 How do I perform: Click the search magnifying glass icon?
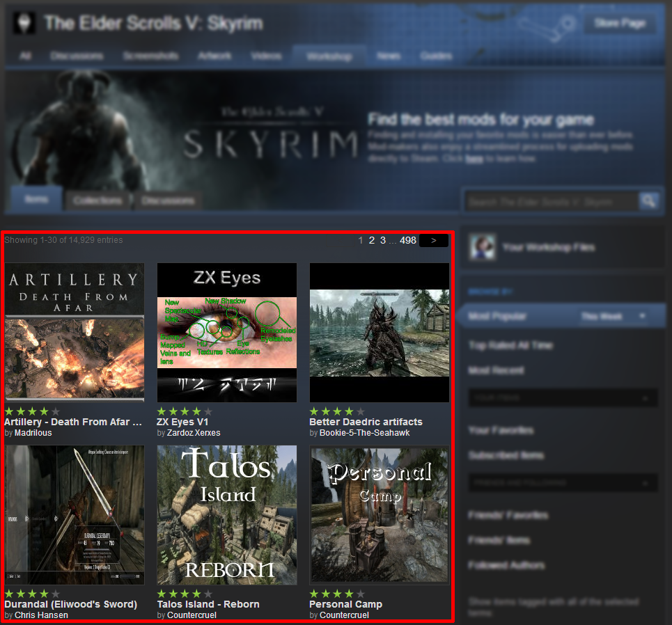pos(649,201)
